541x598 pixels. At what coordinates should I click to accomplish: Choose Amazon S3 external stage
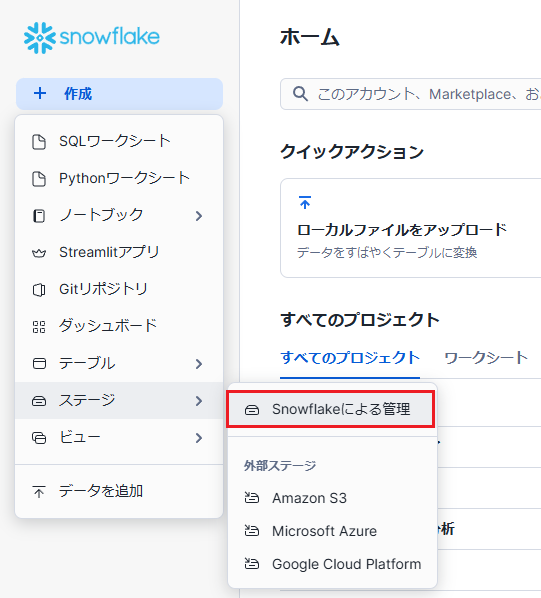[332, 498]
